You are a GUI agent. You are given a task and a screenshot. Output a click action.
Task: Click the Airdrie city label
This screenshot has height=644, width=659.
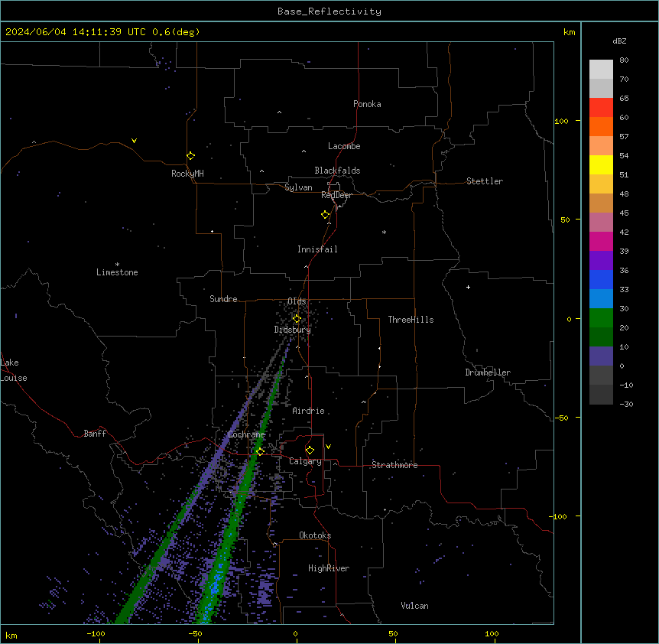pos(308,411)
